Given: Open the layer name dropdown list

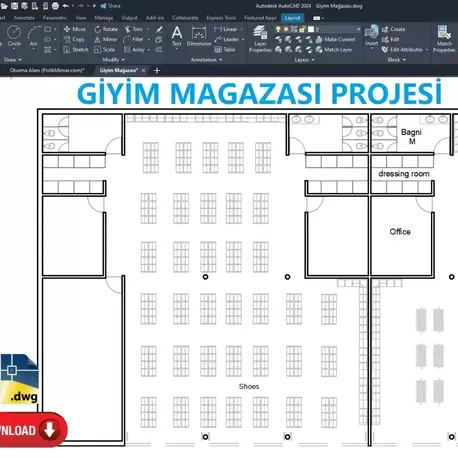Looking at the screenshot, I should [358, 29].
